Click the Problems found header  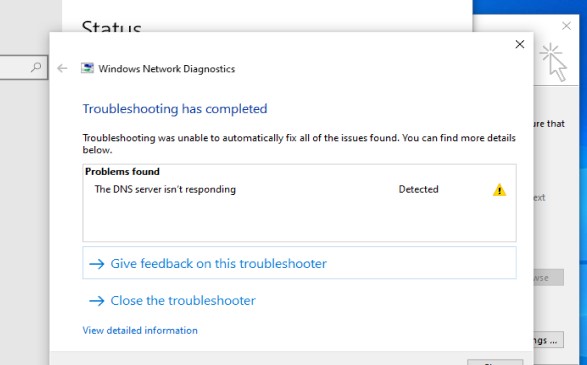pos(122,171)
